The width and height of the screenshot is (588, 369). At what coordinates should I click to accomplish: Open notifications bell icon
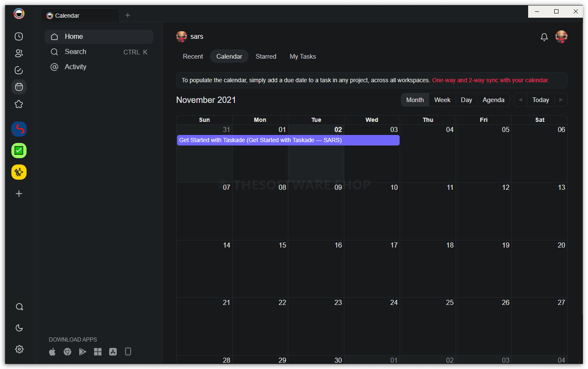[544, 37]
